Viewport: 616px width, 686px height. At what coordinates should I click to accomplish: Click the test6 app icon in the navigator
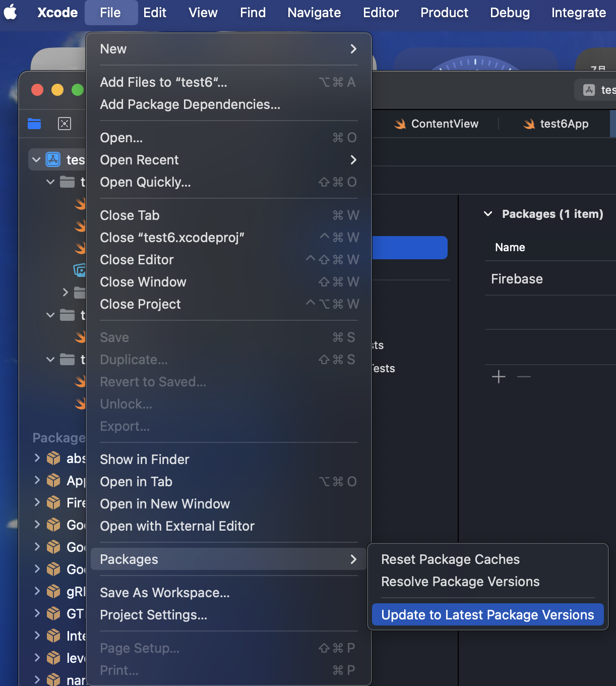tap(52, 159)
